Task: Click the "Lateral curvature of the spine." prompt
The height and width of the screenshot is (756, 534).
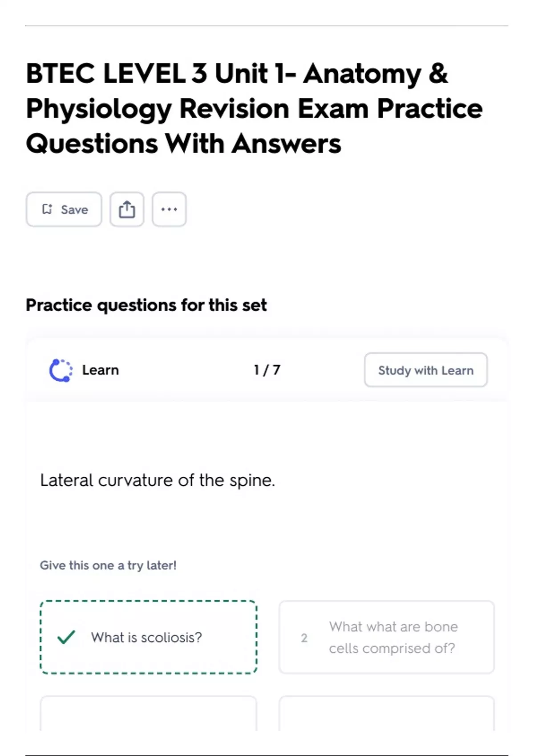Action: pos(158,480)
